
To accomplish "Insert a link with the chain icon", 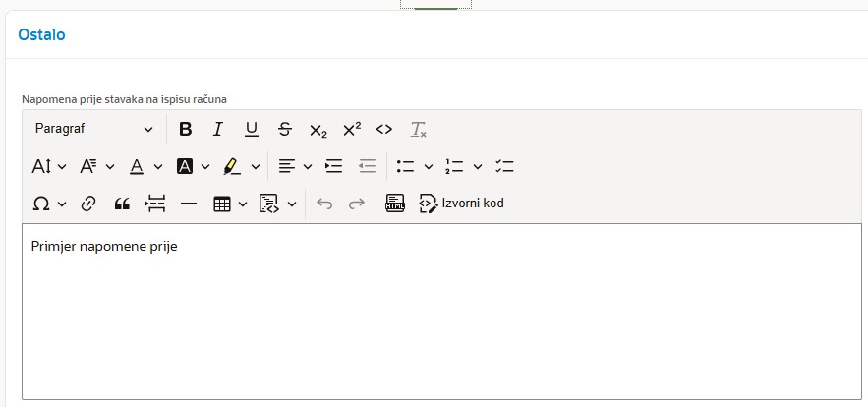I will click(88, 203).
